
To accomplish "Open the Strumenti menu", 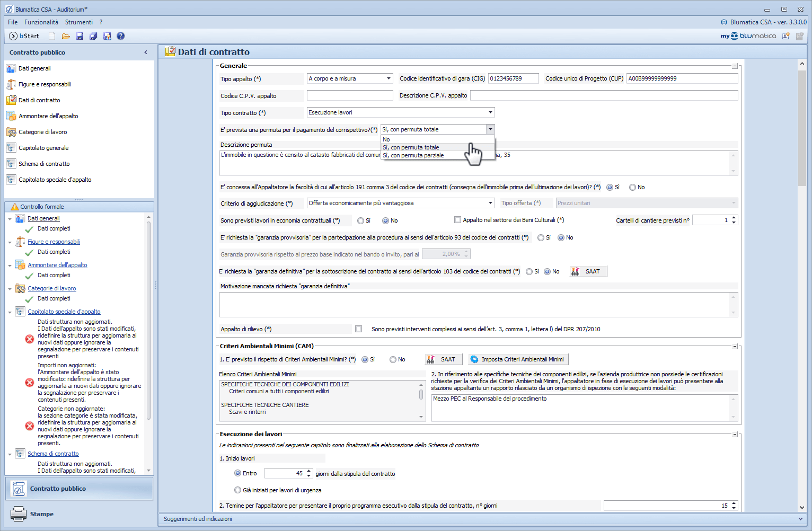I will pyautogui.click(x=78, y=22).
